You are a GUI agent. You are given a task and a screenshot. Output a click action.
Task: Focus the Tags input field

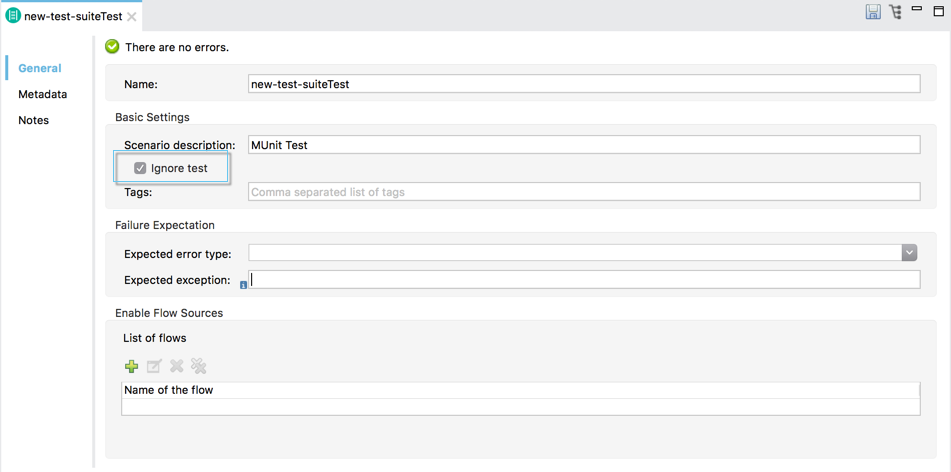583,192
